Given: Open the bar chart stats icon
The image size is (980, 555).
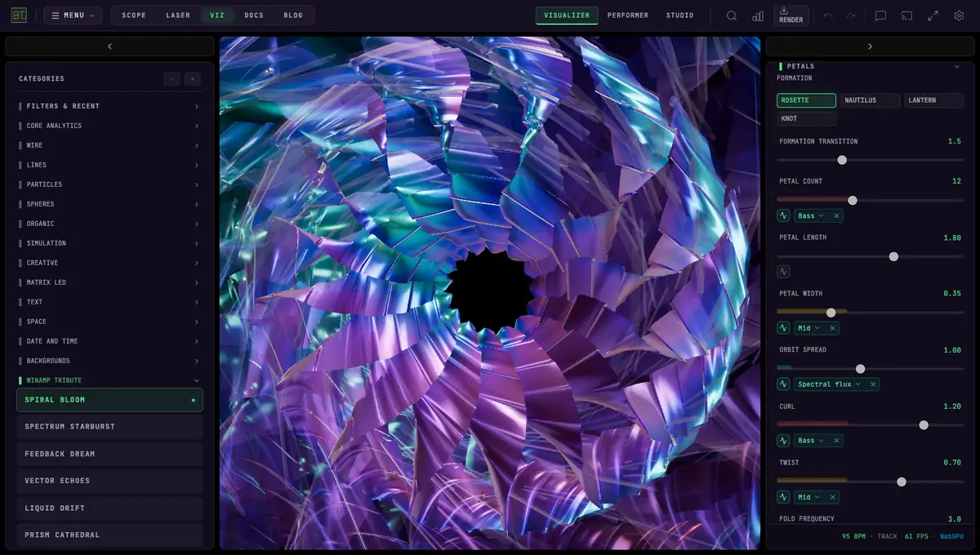Looking at the screenshot, I should (x=758, y=16).
